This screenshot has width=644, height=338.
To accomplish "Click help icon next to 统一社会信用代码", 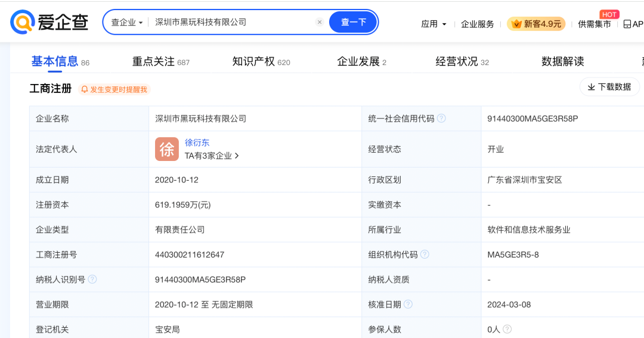I will click(x=441, y=118).
